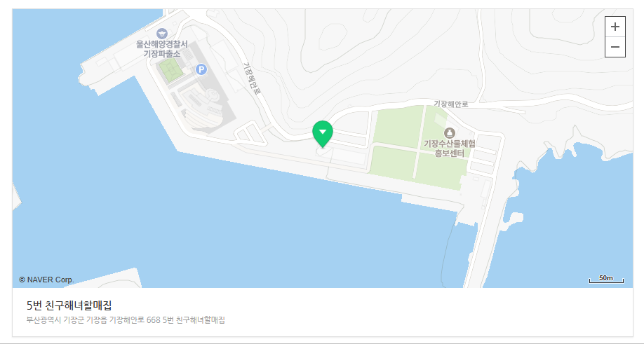Open the © NAVER Corp. copyright link

(46, 280)
